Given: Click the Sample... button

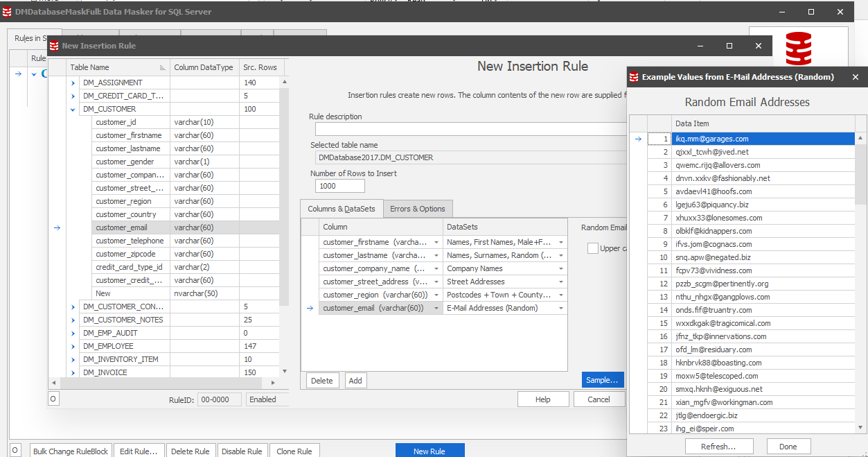Looking at the screenshot, I should [x=603, y=380].
